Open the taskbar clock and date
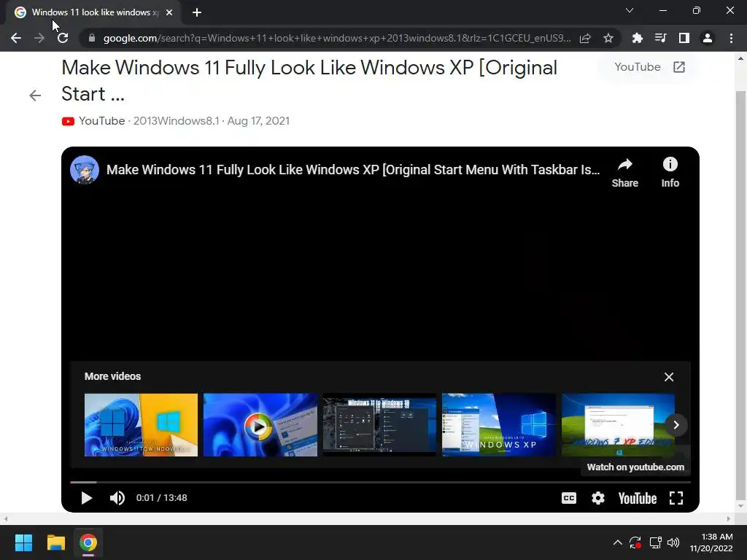The width and height of the screenshot is (747, 560). (x=711, y=542)
